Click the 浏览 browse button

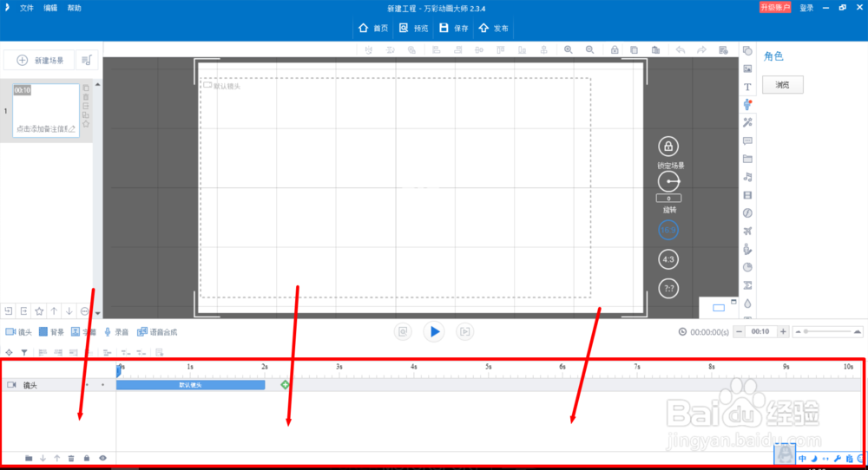782,85
